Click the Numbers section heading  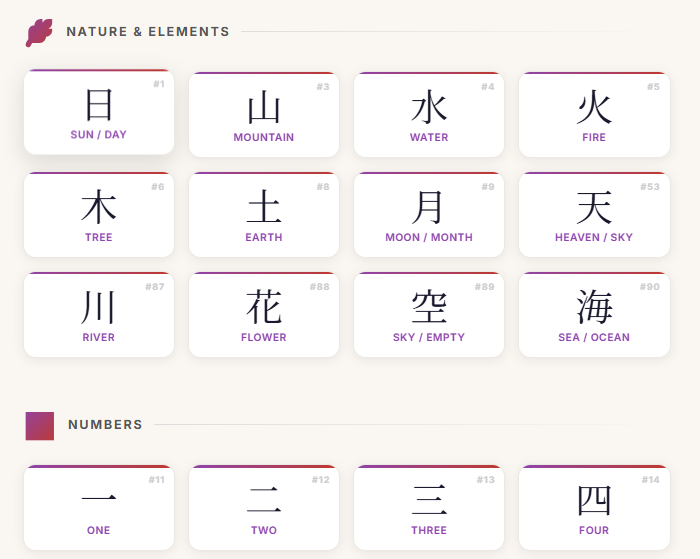point(105,425)
